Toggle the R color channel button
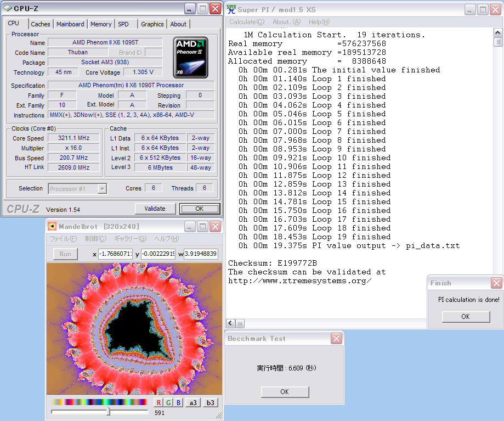The image size is (504, 421). click(x=158, y=403)
